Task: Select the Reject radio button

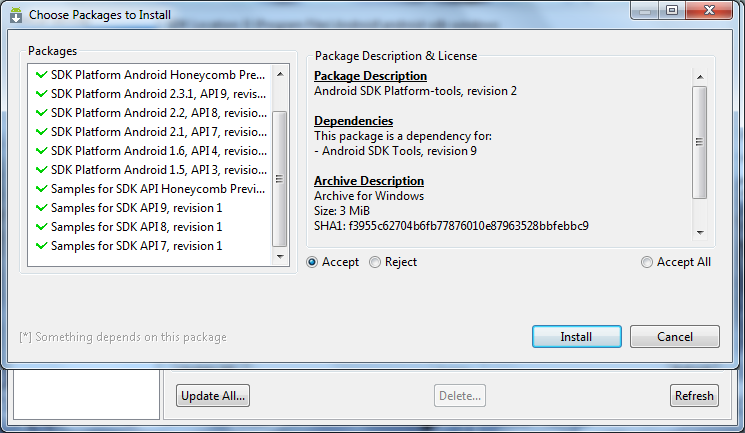Action: pyautogui.click(x=375, y=262)
